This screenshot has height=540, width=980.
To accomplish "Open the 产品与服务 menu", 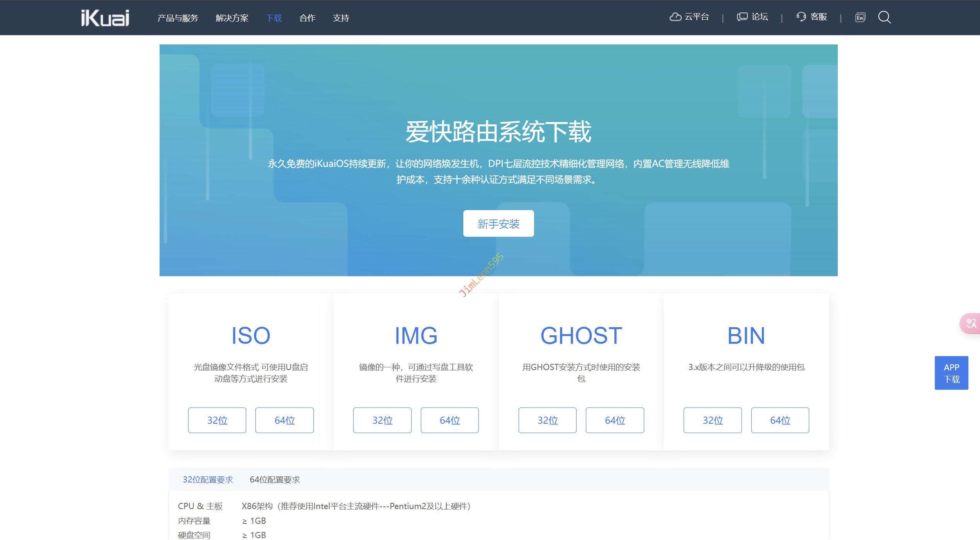I will point(178,18).
